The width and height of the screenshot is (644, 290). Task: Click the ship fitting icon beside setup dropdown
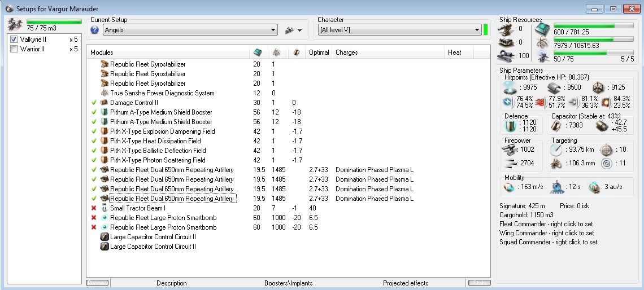(289, 30)
